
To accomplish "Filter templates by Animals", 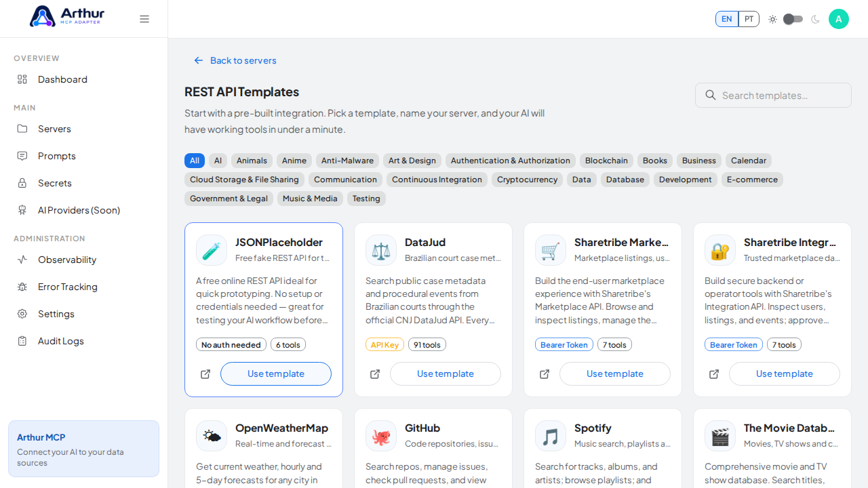I will pyautogui.click(x=252, y=161).
